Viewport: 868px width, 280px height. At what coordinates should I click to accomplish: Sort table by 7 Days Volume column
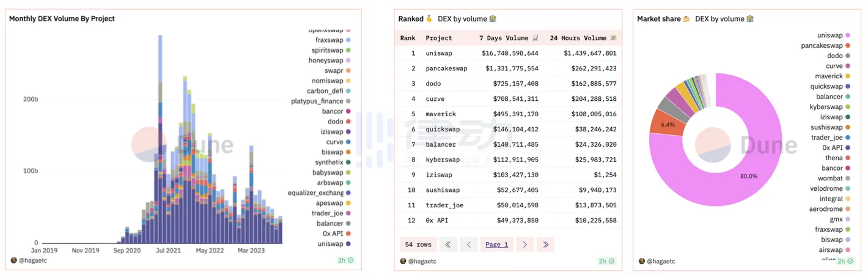pyautogui.click(x=509, y=38)
